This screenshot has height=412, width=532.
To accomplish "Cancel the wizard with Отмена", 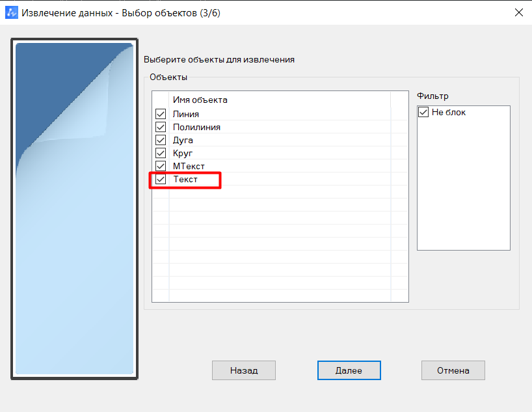I will click(453, 370).
